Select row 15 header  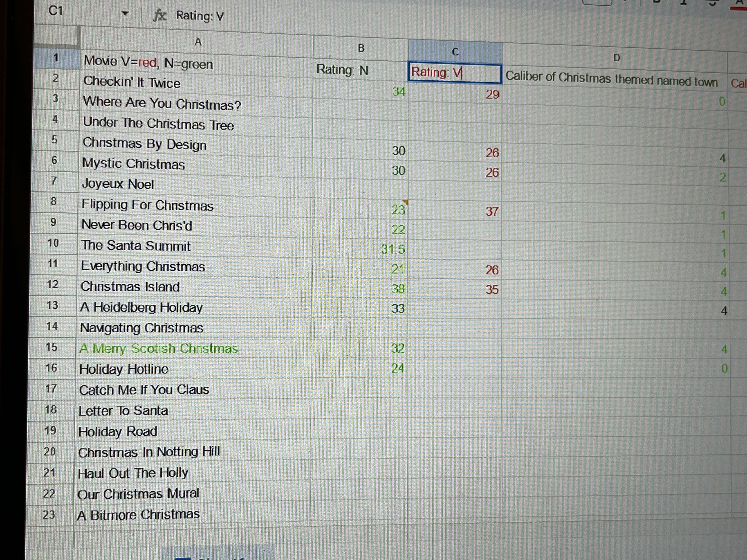tap(52, 347)
